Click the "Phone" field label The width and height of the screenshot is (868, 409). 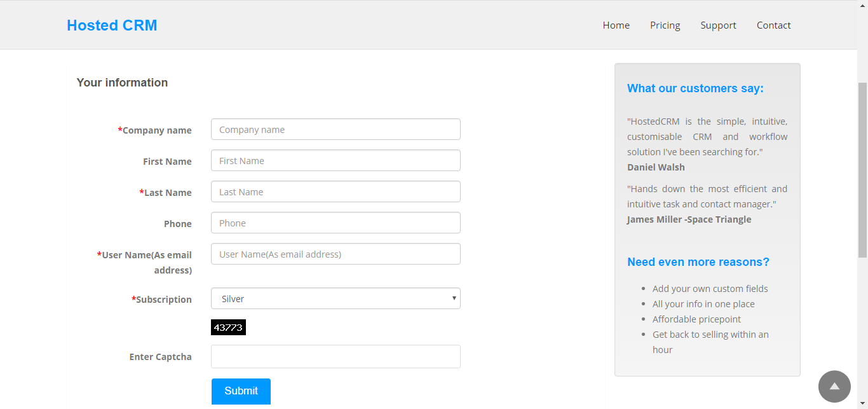tap(178, 224)
